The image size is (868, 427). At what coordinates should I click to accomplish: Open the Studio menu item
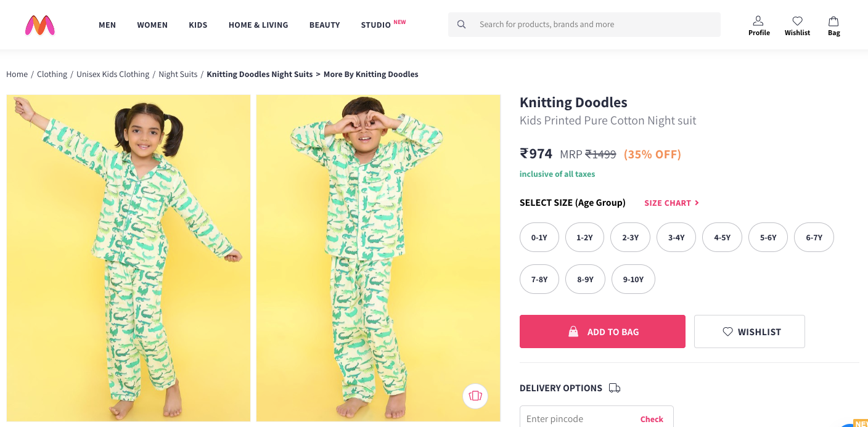(x=376, y=25)
